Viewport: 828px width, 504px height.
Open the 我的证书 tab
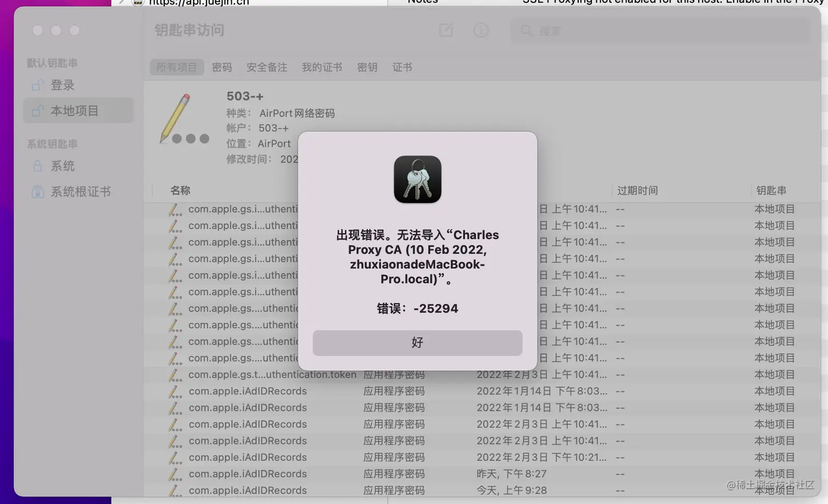point(322,67)
